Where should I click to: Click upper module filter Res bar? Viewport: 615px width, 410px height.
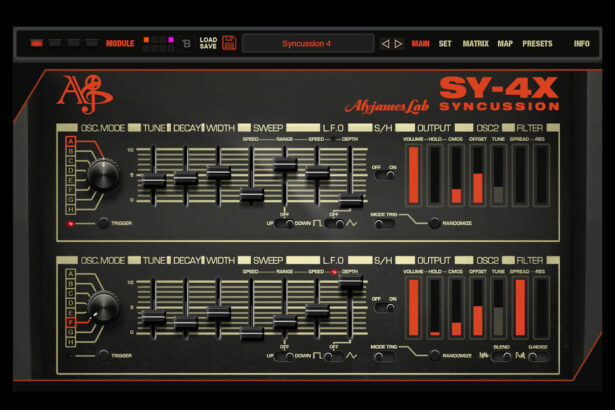pos(541,175)
